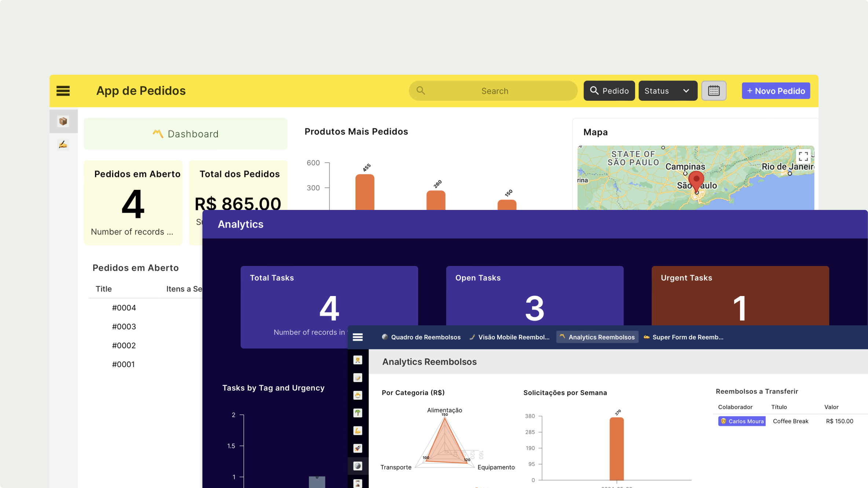Image resolution: width=868 pixels, height=488 pixels.
Task: Select the Visão Mobile Reembolsos tab
Action: (509, 337)
